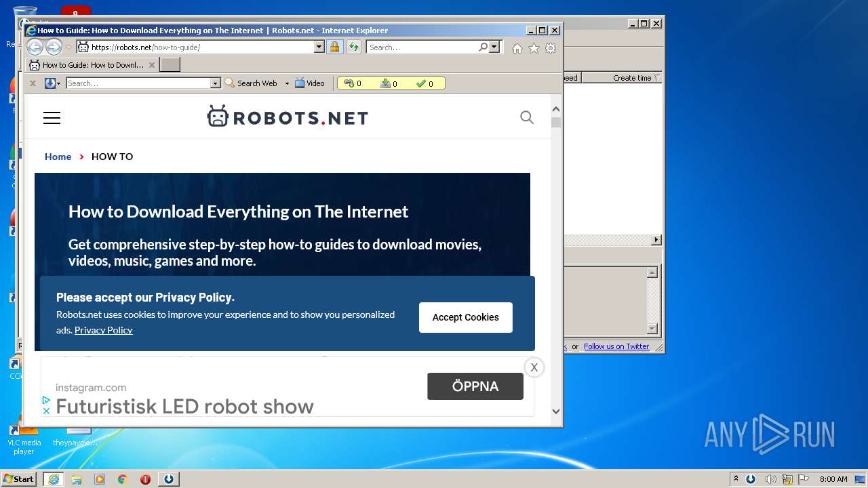Refresh the page using the green arrows icon

pos(354,47)
